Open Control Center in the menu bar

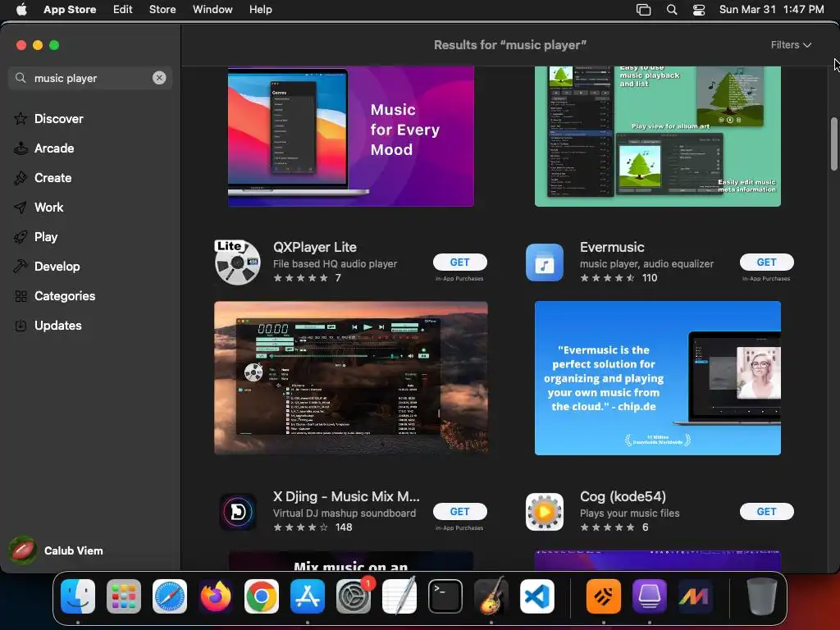coord(699,10)
